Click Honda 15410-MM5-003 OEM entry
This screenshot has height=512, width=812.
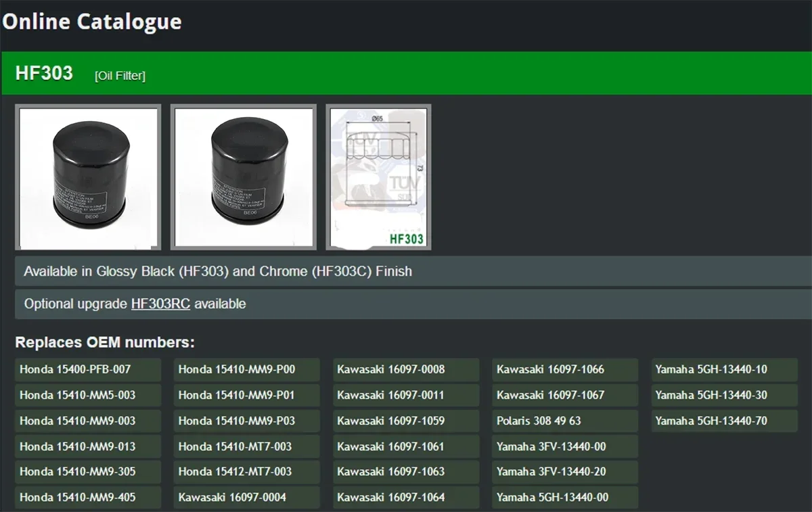[88, 395]
